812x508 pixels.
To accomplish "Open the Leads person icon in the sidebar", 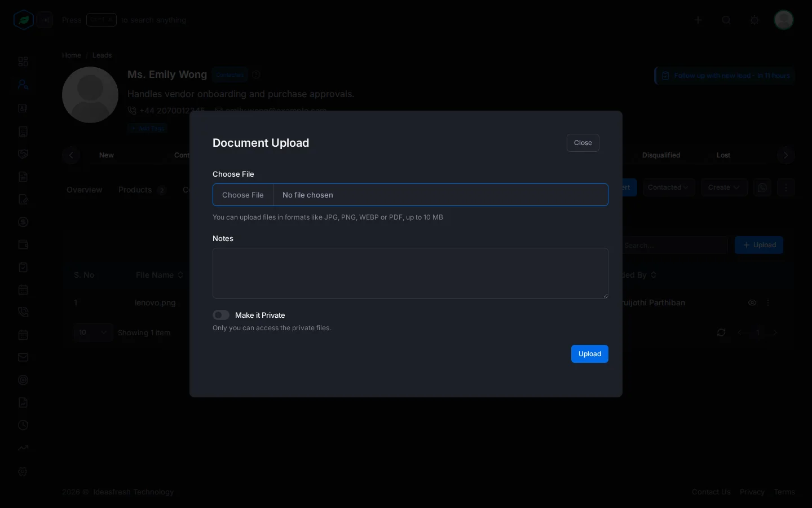I will point(23,85).
